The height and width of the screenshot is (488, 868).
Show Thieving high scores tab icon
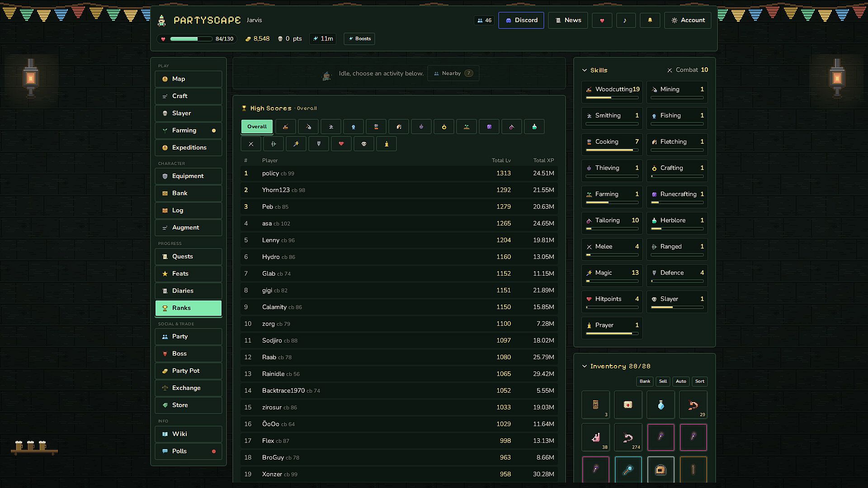(421, 127)
